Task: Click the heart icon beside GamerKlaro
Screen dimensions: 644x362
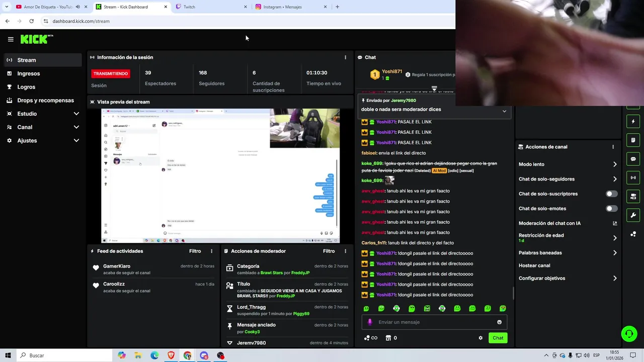Action: [x=96, y=268]
